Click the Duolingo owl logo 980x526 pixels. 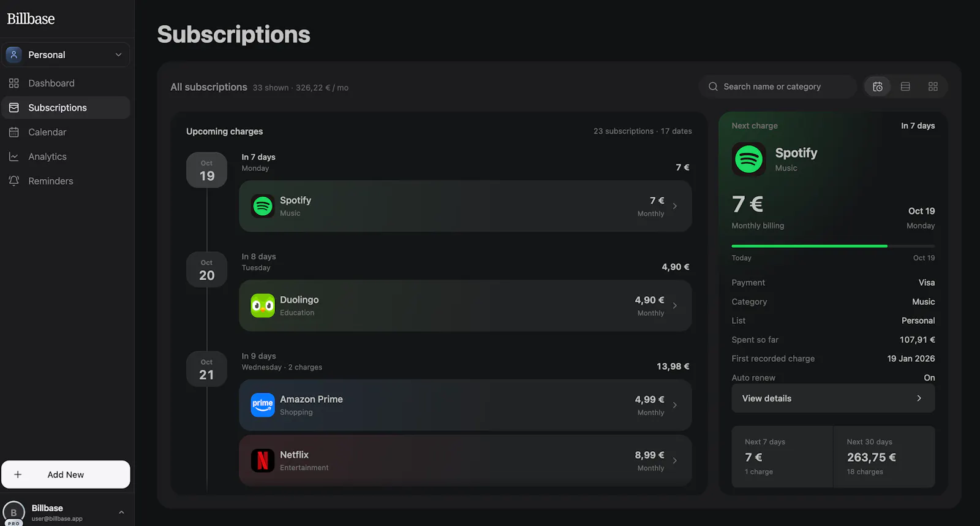coord(263,305)
